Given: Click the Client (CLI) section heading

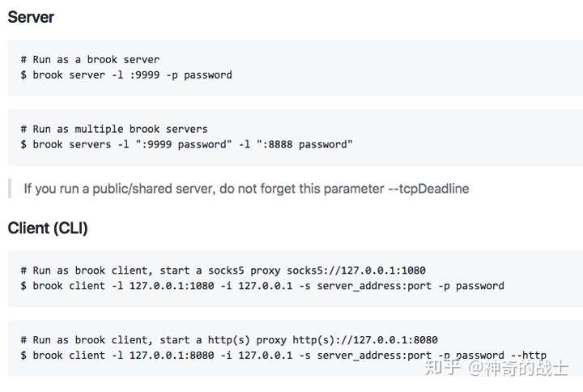Looking at the screenshot, I should tap(48, 228).
